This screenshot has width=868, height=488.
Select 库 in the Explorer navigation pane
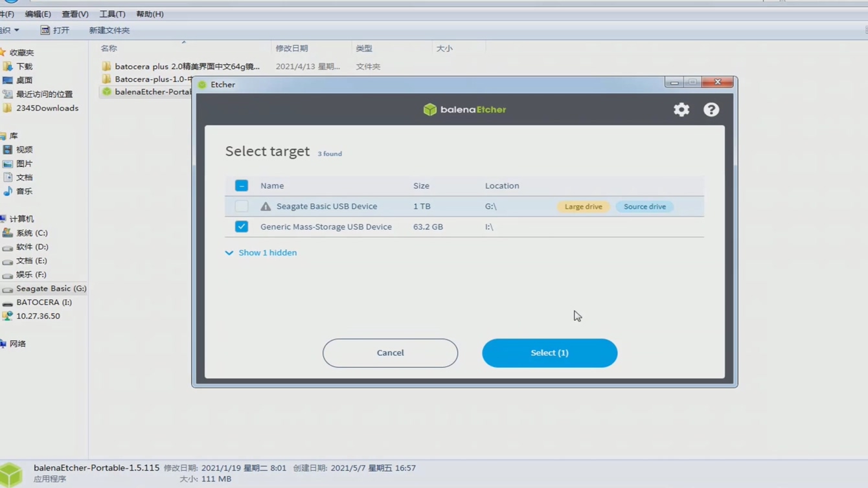click(x=14, y=136)
